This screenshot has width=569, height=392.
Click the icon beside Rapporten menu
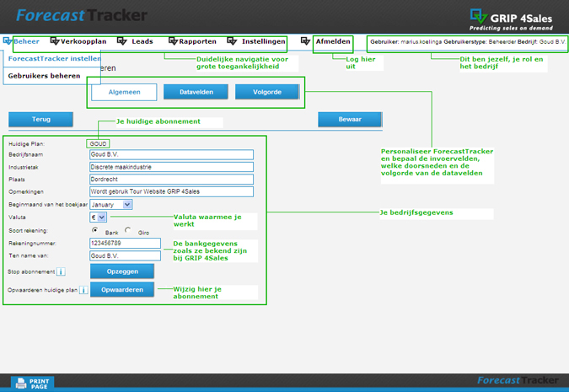coord(173,41)
